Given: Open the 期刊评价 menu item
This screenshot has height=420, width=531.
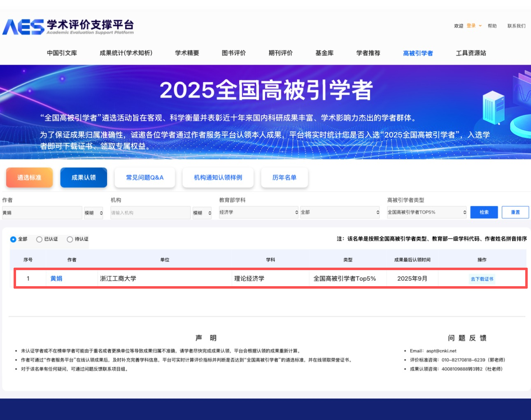Looking at the screenshot, I should pos(280,53).
